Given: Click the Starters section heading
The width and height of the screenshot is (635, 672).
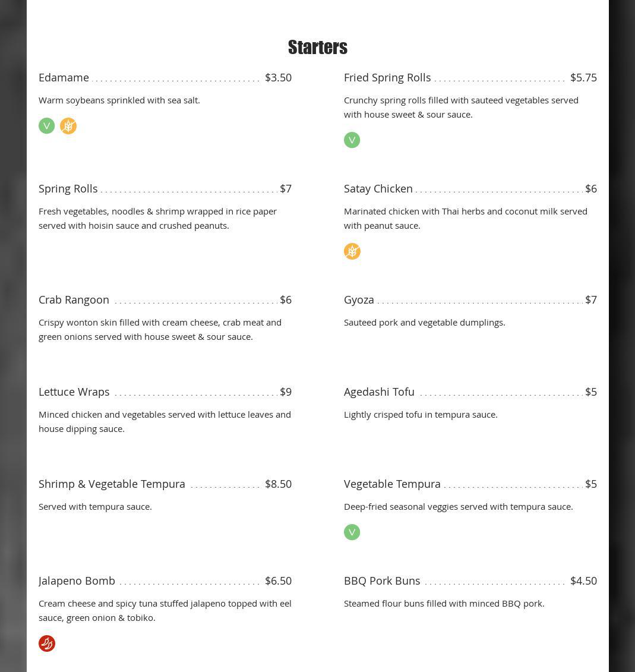Looking at the screenshot, I should pos(317,48).
